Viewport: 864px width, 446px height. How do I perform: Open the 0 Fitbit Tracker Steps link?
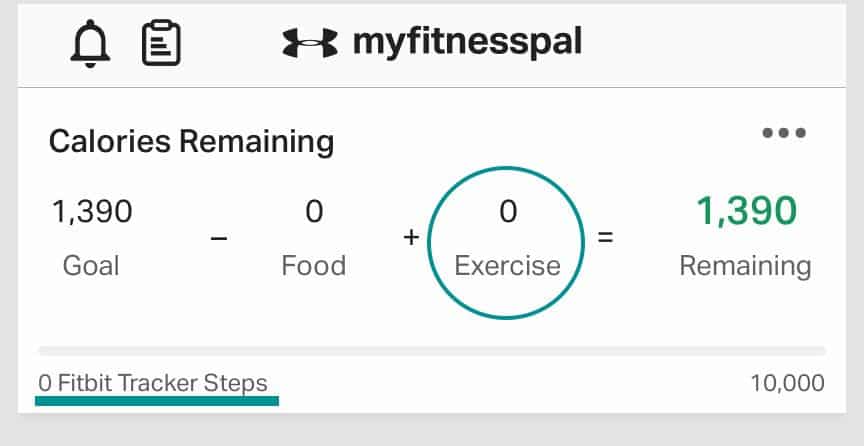coord(153,383)
